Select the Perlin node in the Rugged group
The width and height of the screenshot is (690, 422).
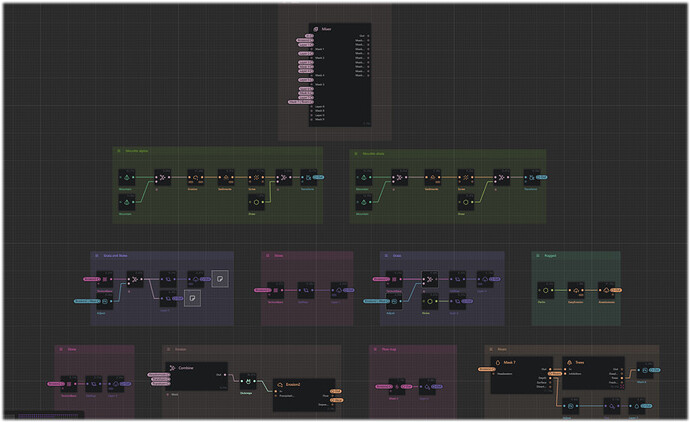pyautogui.click(x=546, y=290)
